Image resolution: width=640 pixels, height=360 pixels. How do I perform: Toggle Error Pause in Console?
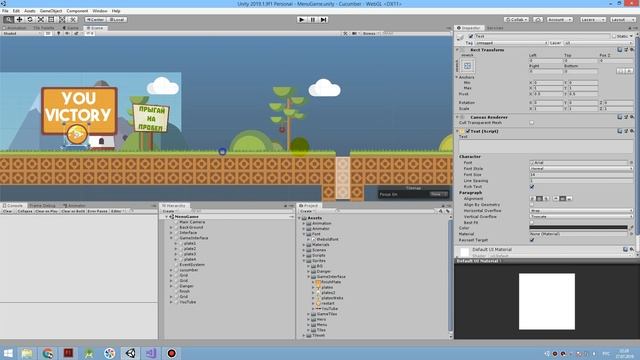98,211
